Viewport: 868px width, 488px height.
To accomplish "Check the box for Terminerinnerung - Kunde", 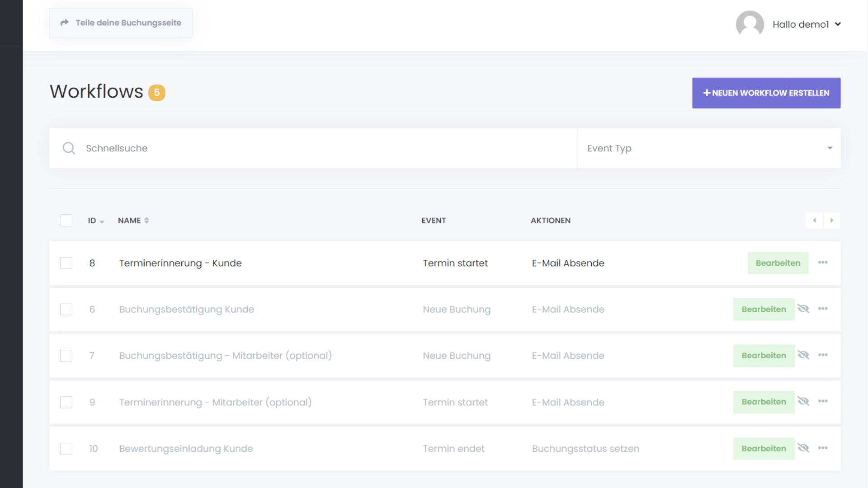I will tap(66, 263).
